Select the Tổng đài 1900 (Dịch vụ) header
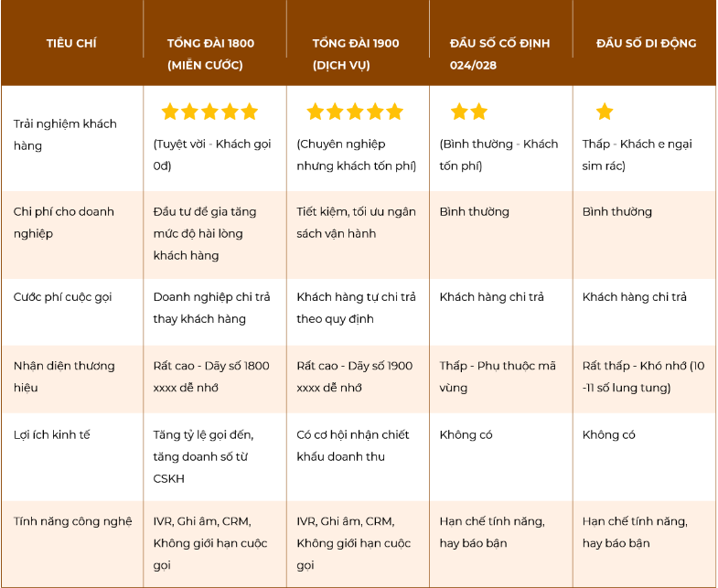This screenshot has width=718, height=588. 356,54
